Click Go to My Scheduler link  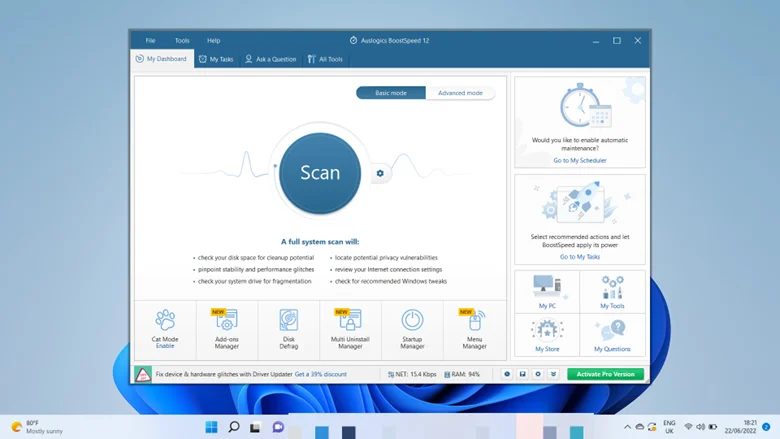[x=580, y=161]
